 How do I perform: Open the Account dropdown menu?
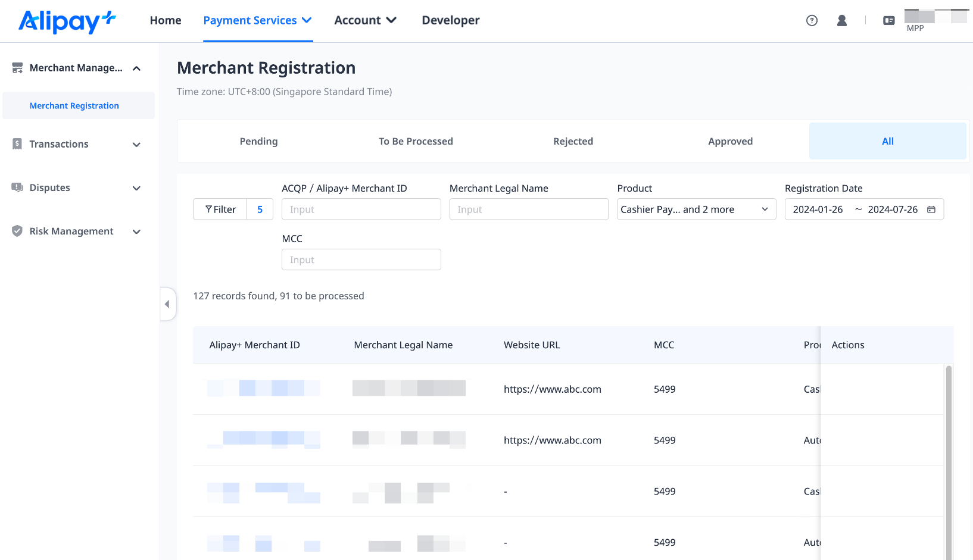[365, 20]
